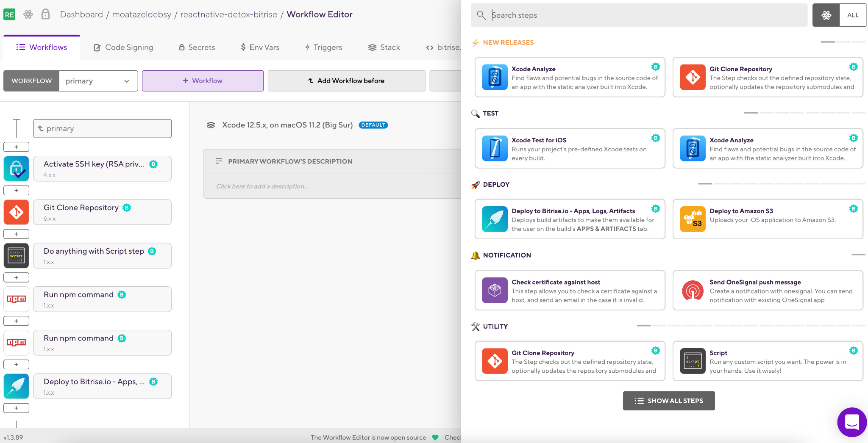Open the Secrets tab
Image resolution: width=868 pixels, height=443 pixels.
point(197,47)
